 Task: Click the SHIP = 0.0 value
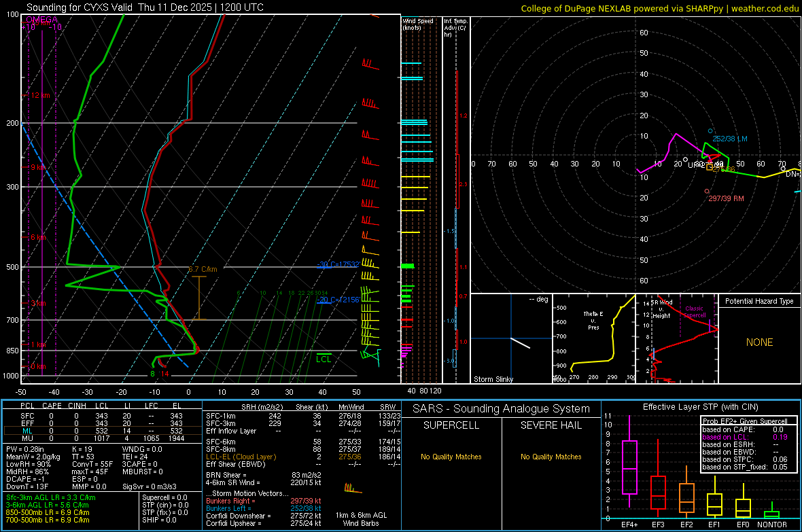pos(159,520)
